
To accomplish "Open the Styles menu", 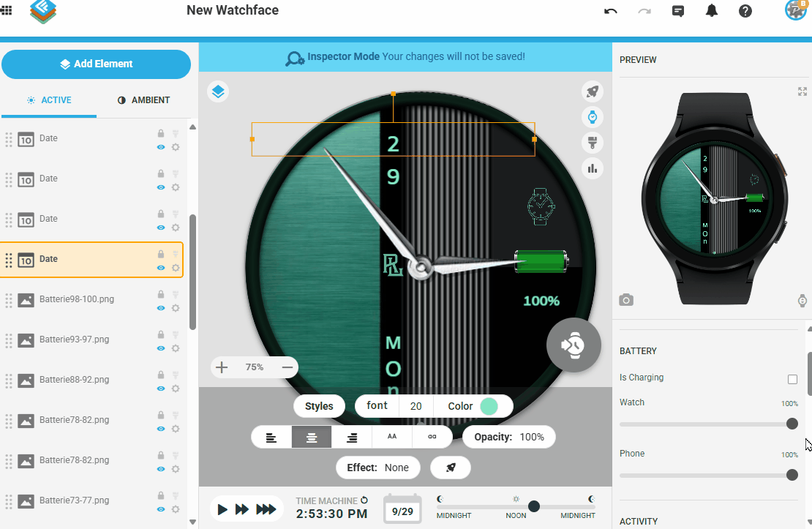I will click(319, 406).
